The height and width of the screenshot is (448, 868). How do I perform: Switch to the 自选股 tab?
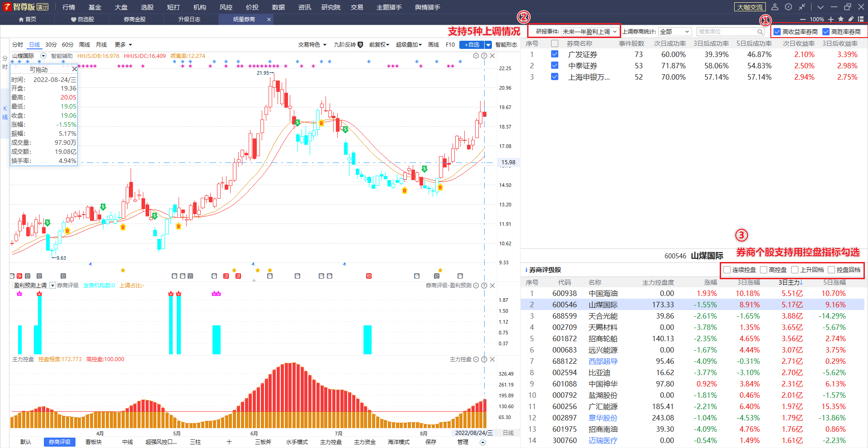coord(82,19)
